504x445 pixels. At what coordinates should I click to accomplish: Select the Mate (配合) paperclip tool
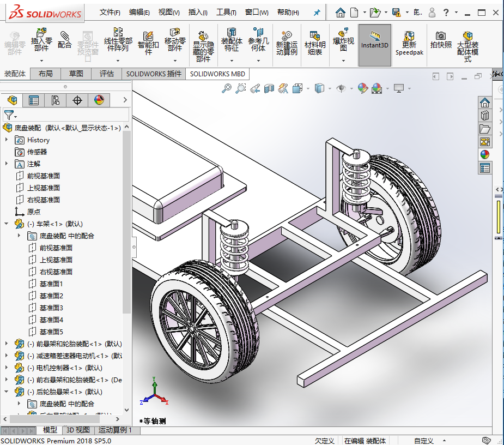[x=65, y=40]
